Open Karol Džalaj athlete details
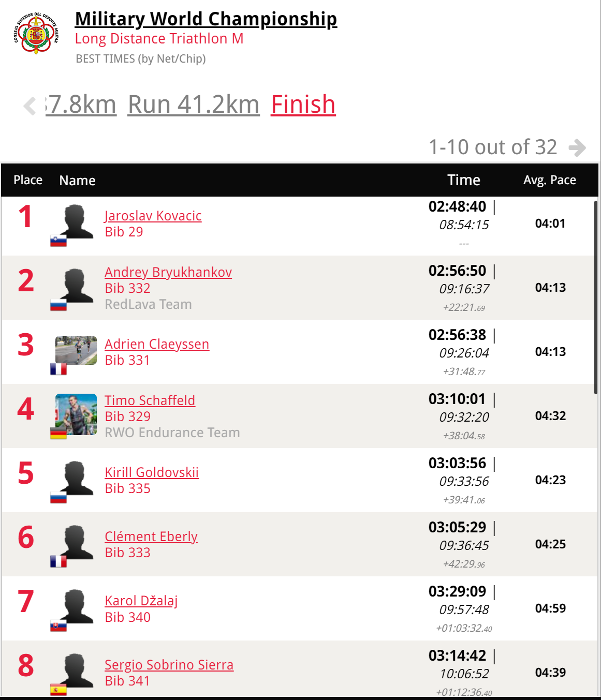Screen dimensions: 601x700 (x=141, y=601)
